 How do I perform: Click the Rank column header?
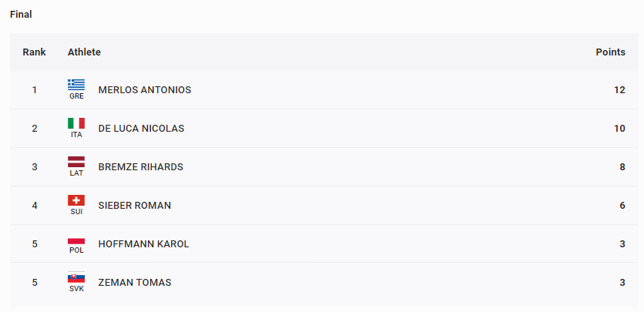pyautogui.click(x=34, y=52)
